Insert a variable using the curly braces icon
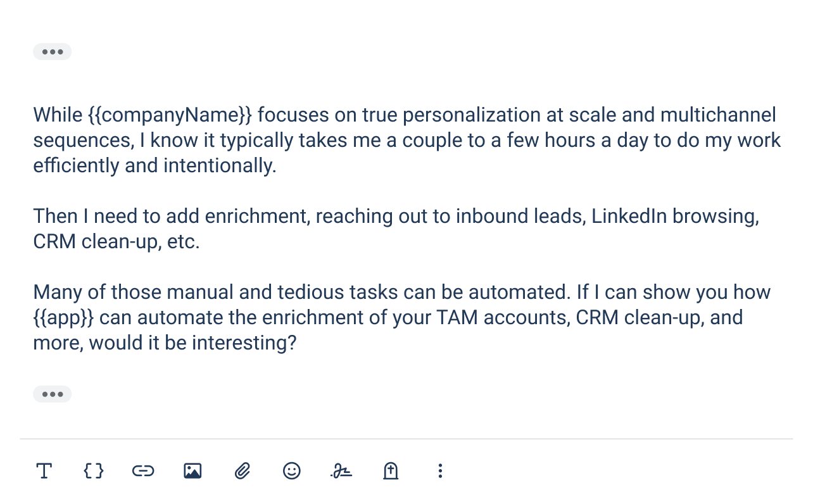Viewport: 813px width, 504px height. click(x=93, y=471)
